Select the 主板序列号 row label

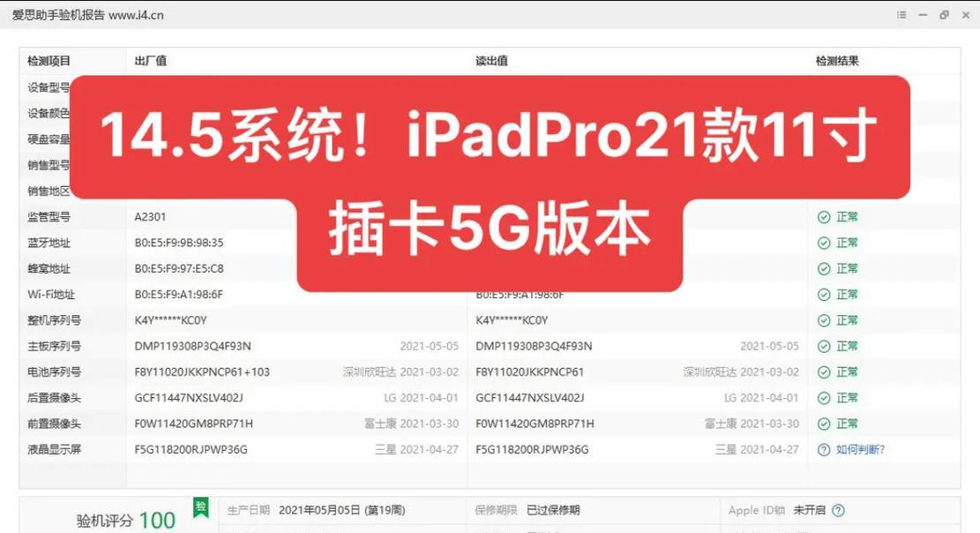(55, 346)
